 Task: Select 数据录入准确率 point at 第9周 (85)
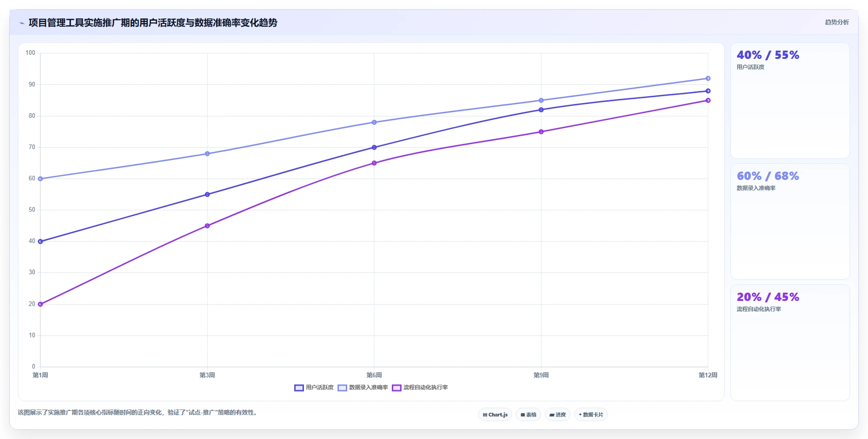click(541, 100)
